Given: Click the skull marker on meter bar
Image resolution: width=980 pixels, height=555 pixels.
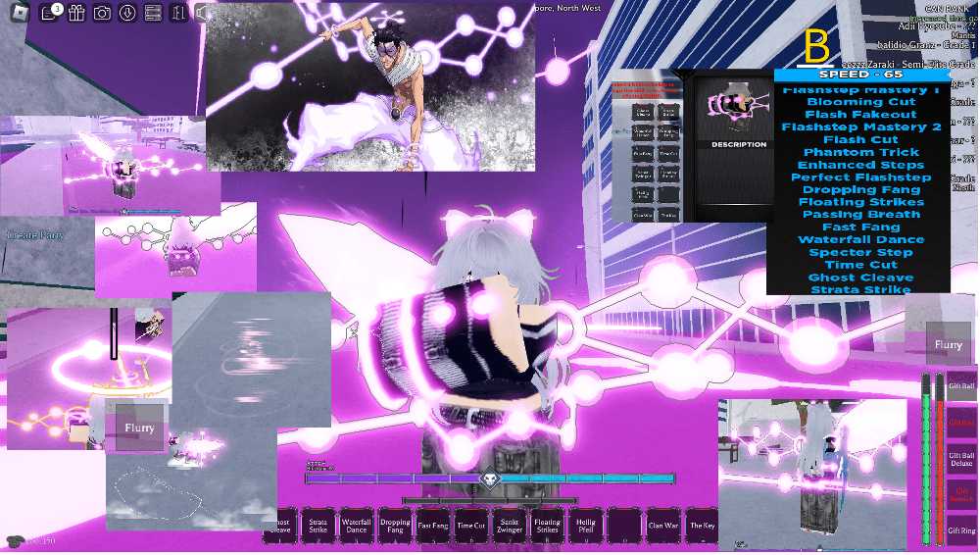Looking at the screenshot, I should tap(490, 479).
